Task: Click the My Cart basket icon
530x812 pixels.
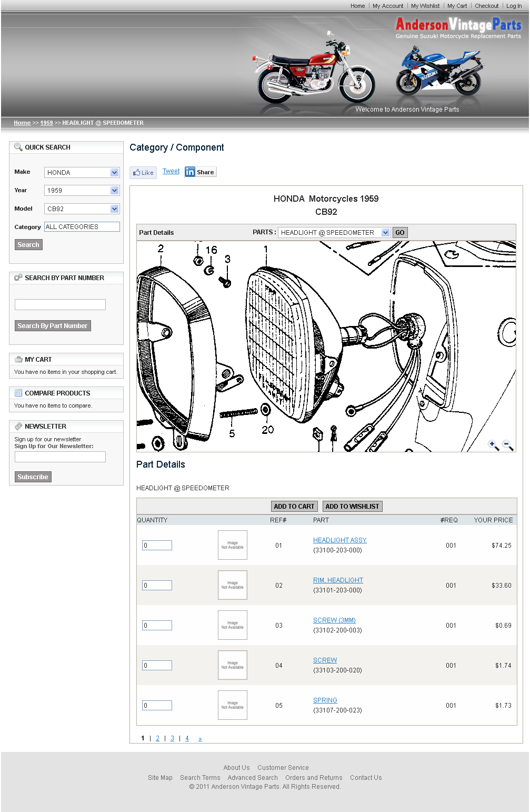Action: pyautogui.click(x=18, y=359)
